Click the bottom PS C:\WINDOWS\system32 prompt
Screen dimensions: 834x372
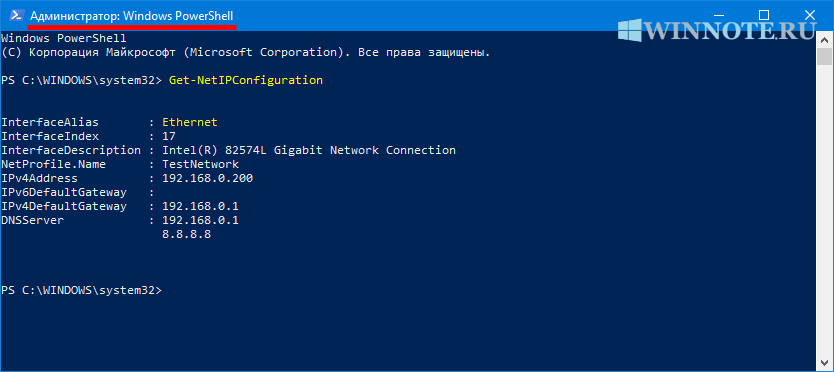(81, 291)
